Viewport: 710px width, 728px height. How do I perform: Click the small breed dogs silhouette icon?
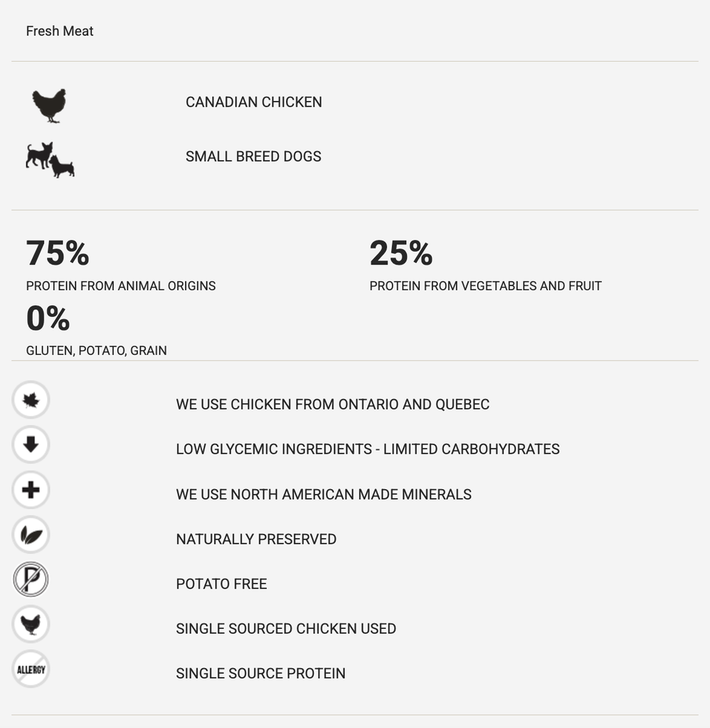(x=51, y=160)
